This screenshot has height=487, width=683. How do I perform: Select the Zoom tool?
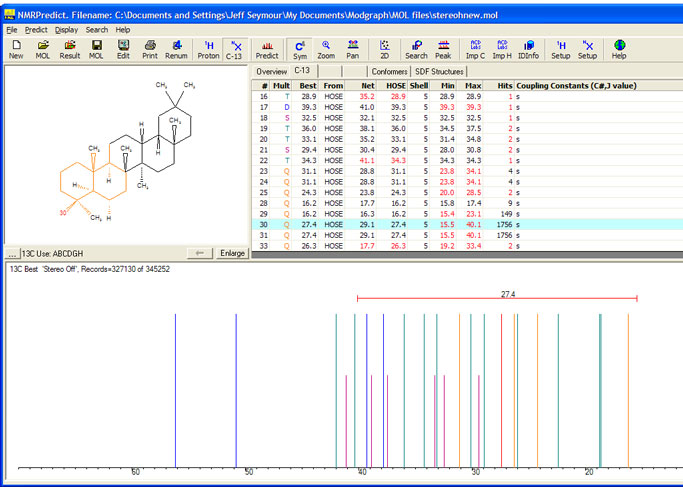(326, 49)
